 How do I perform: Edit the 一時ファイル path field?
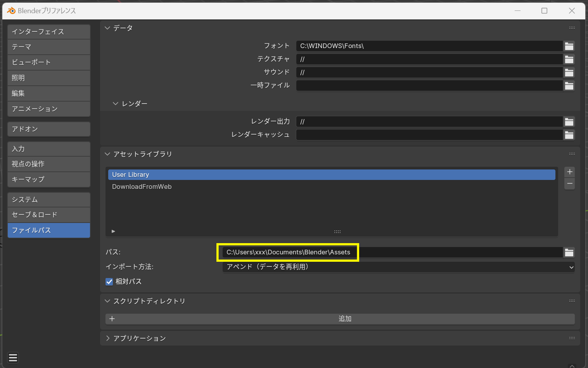pyautogui.click(x=429, y=86)
